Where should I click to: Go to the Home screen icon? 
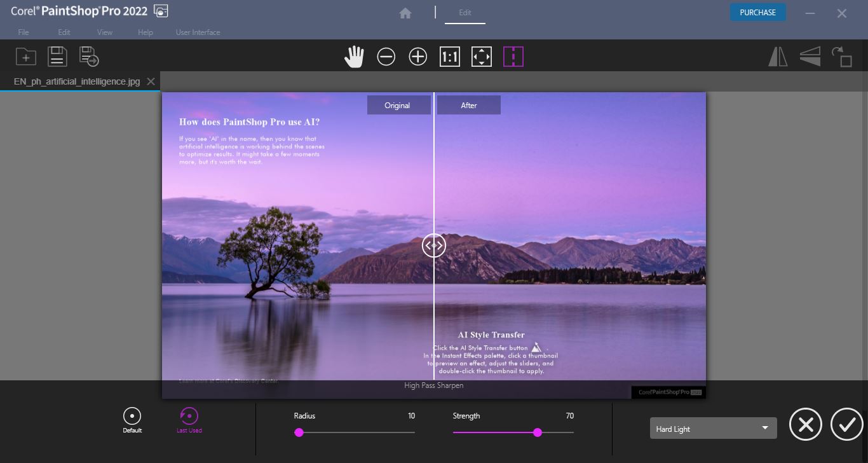[405, 13]
